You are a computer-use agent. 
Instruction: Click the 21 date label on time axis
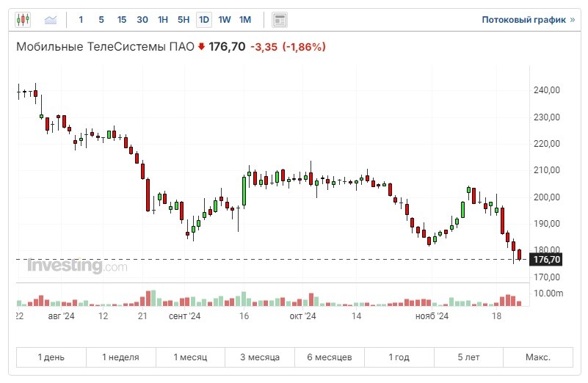click(x=142, y=316)
